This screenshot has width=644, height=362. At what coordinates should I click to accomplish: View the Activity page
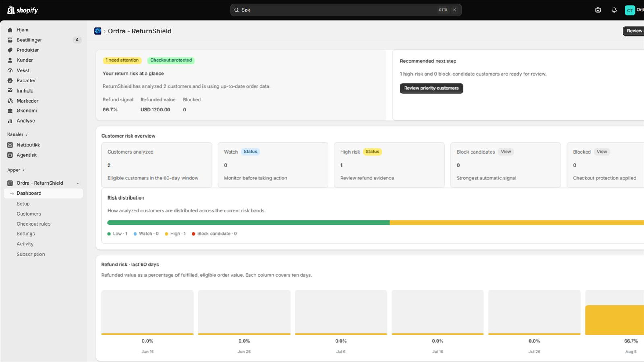(25, 244)
